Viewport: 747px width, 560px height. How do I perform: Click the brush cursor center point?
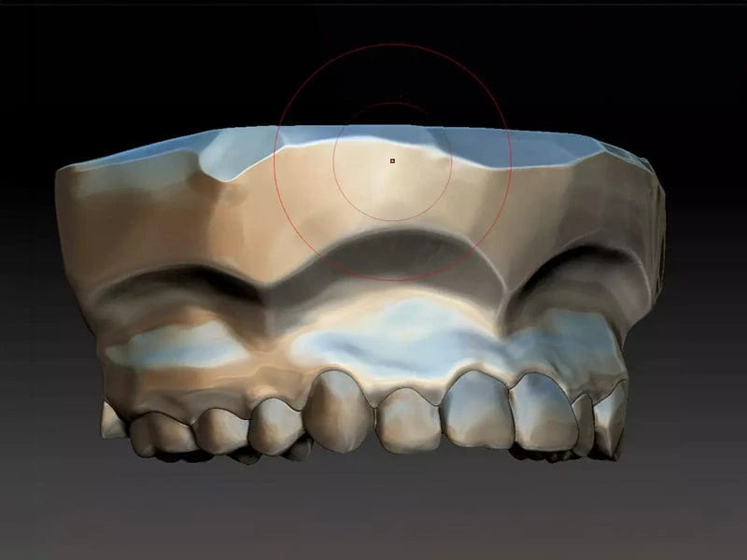[392, 160]
